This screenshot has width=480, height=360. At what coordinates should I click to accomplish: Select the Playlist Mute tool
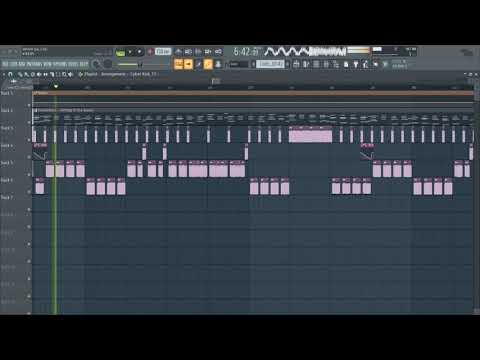39,74
